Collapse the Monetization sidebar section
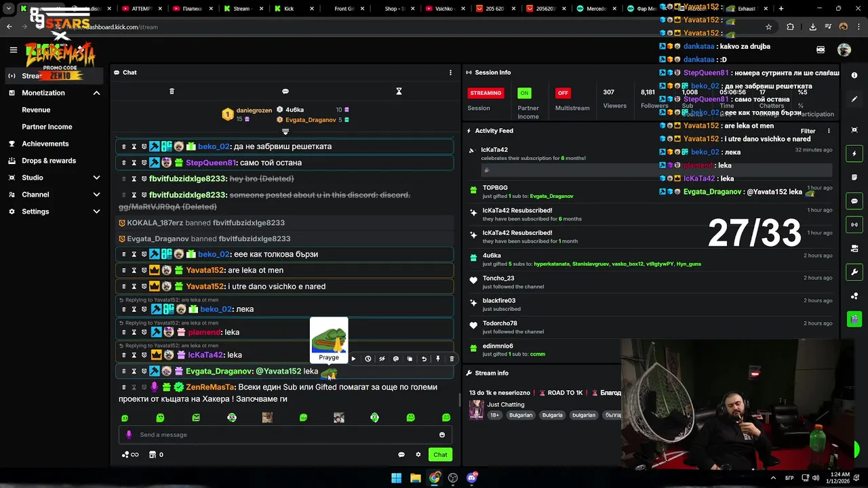The image size is (868, 488). pyautogui.click(x=96, y=93)
